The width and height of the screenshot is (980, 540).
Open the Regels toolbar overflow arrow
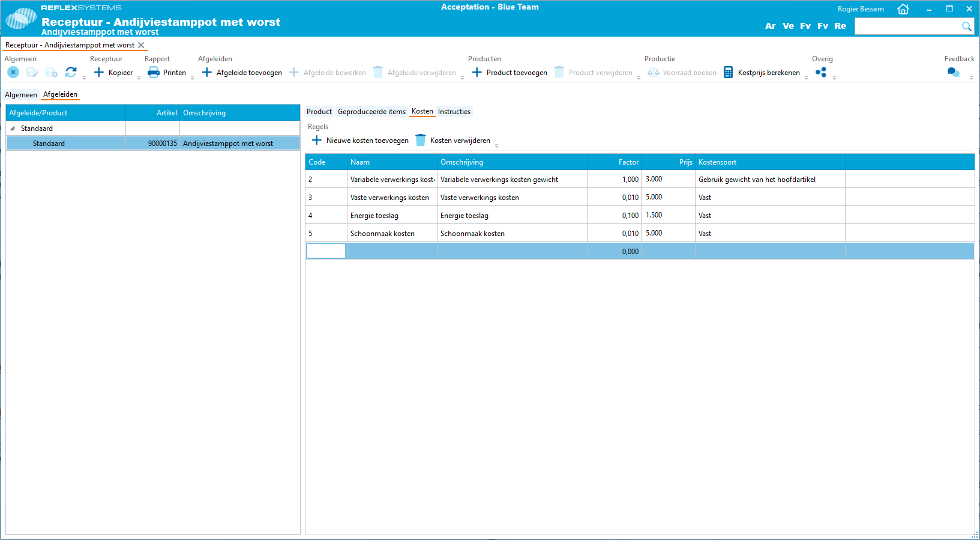coord(496,146)
